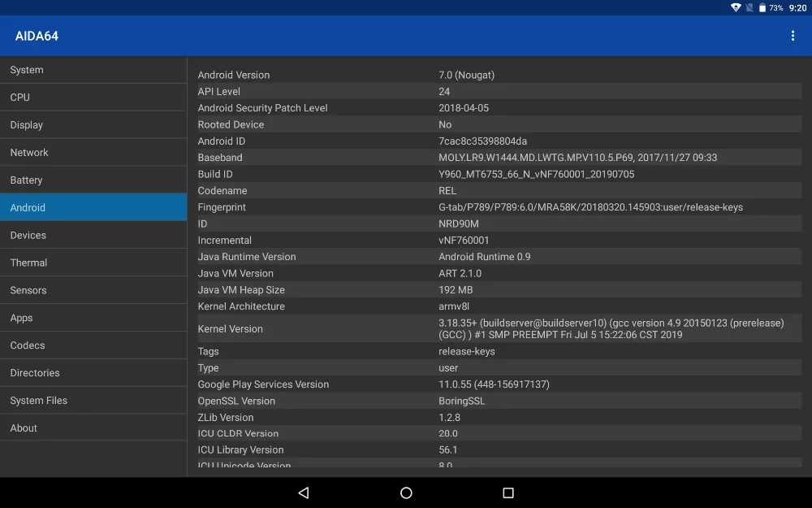Open the Battery section

pyautogui.click(x=93, y=180)
